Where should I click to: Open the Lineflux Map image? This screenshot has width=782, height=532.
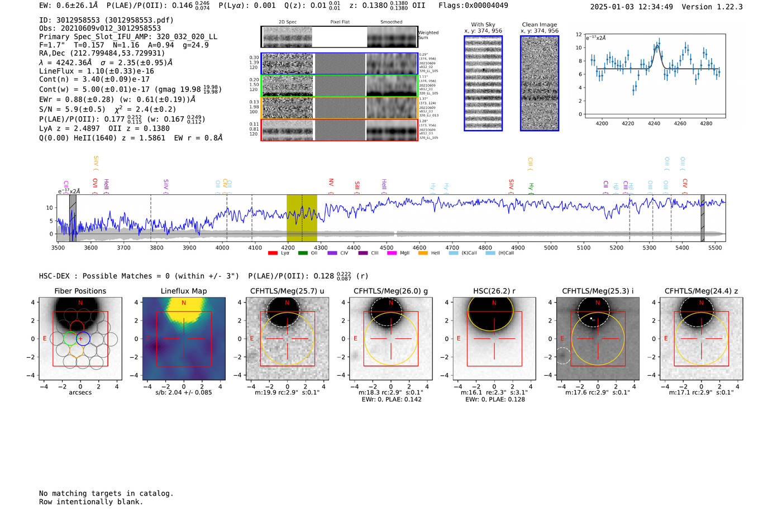(x=184, y=339)
